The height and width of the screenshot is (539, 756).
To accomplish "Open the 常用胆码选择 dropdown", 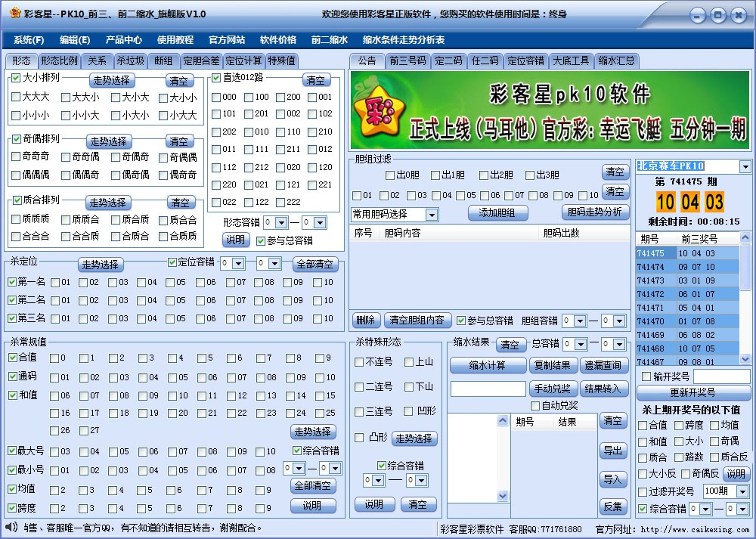I will click(433, 214).
